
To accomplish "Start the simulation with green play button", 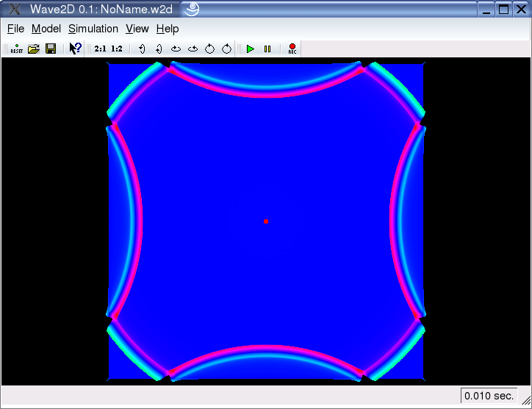I will point(251,49).
